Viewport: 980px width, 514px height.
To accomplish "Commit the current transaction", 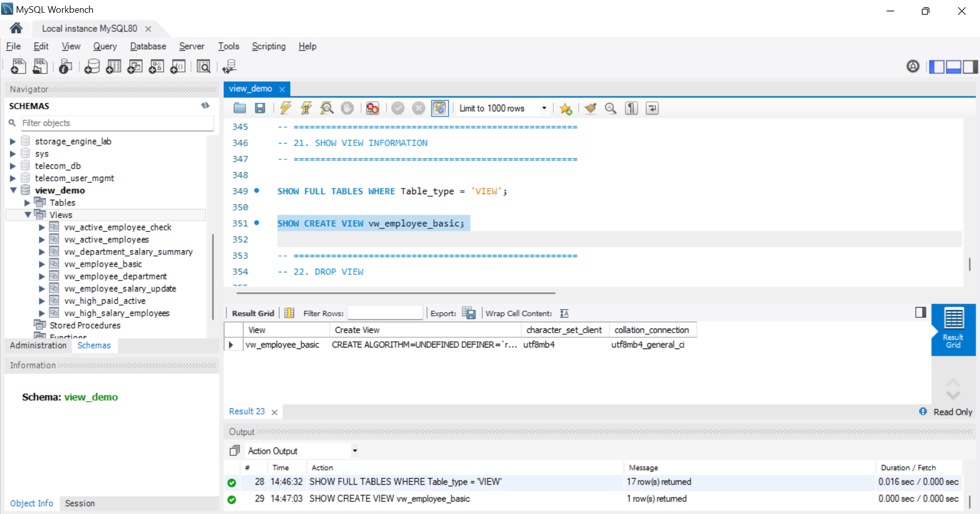I will [x=398, y=108].
